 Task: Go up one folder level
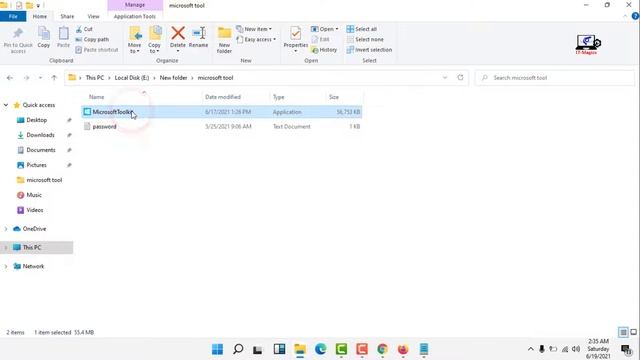tap(54, 78)
